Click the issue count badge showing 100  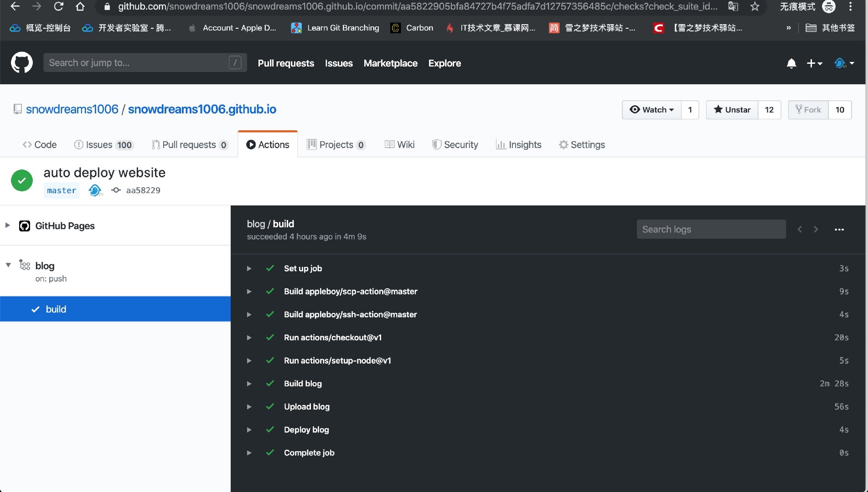tap(124, 145)
